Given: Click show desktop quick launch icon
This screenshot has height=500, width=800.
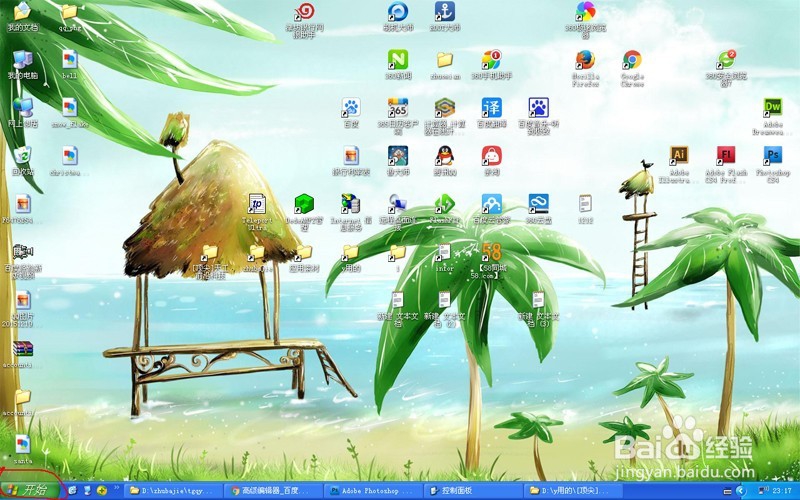Looking at the screenshot, I should point(87,490).
